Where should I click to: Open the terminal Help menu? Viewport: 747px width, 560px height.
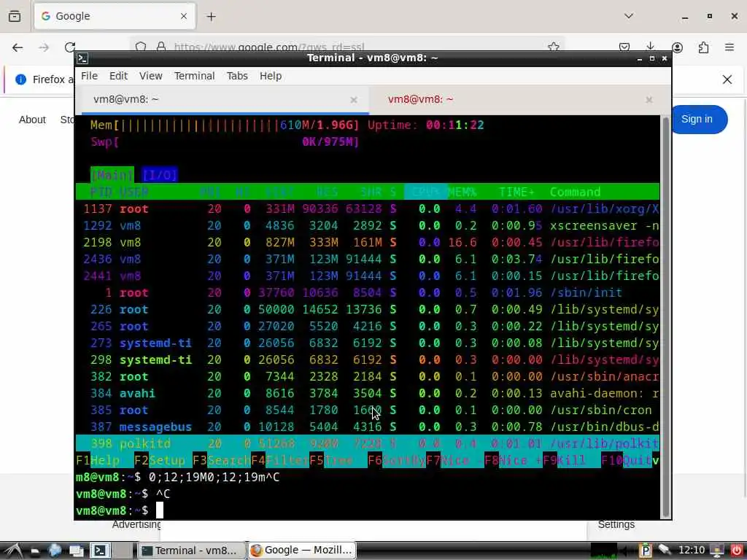[x=271, y=76]
